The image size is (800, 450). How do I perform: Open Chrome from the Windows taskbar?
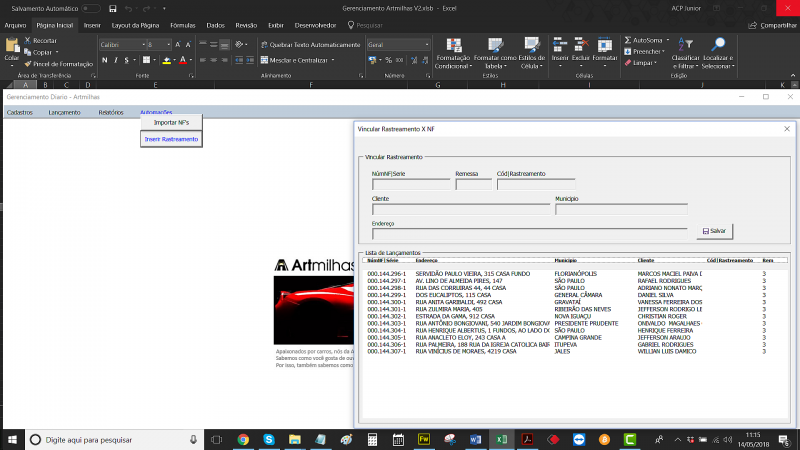point(243,439)
